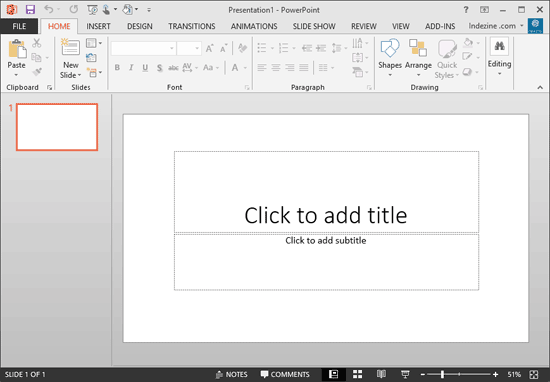Undo the last action
The image size is (550, 382).
point(48,9)
